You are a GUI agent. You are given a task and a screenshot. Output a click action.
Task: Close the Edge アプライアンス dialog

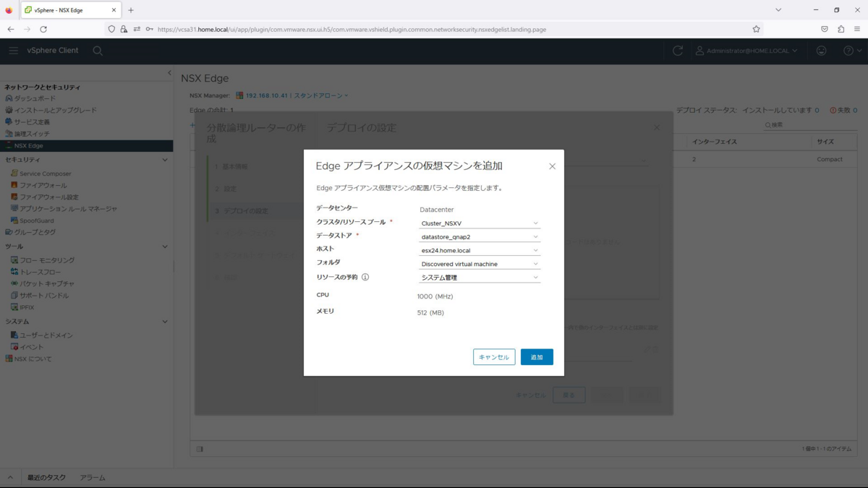click(x=552, y=166)
